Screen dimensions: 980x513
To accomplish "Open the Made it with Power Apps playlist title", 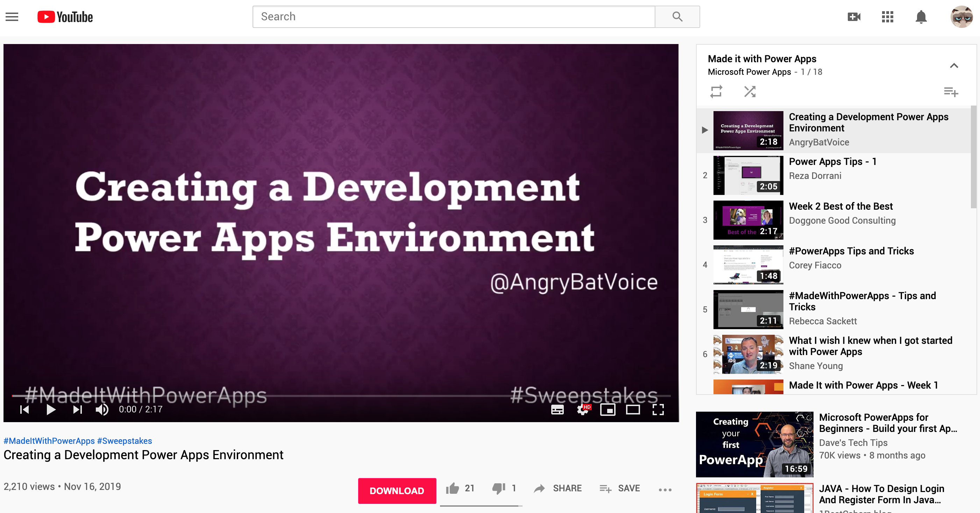I will (x=762, y=59).
